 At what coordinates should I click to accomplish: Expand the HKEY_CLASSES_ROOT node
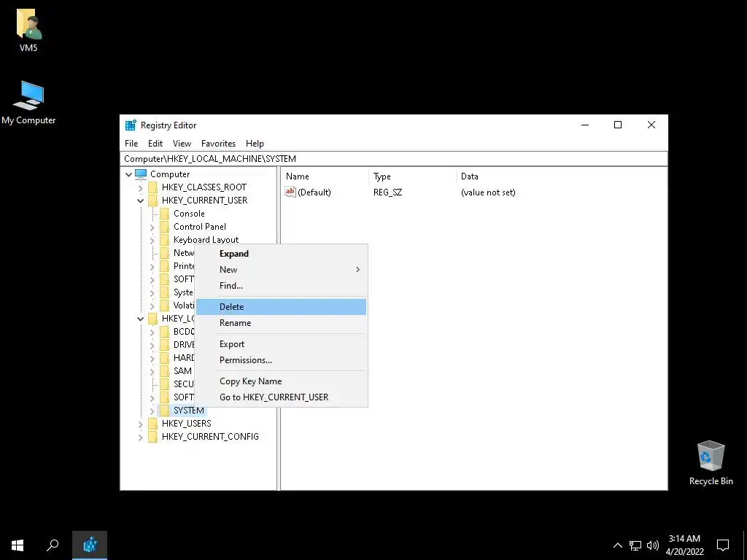point(141,187)
